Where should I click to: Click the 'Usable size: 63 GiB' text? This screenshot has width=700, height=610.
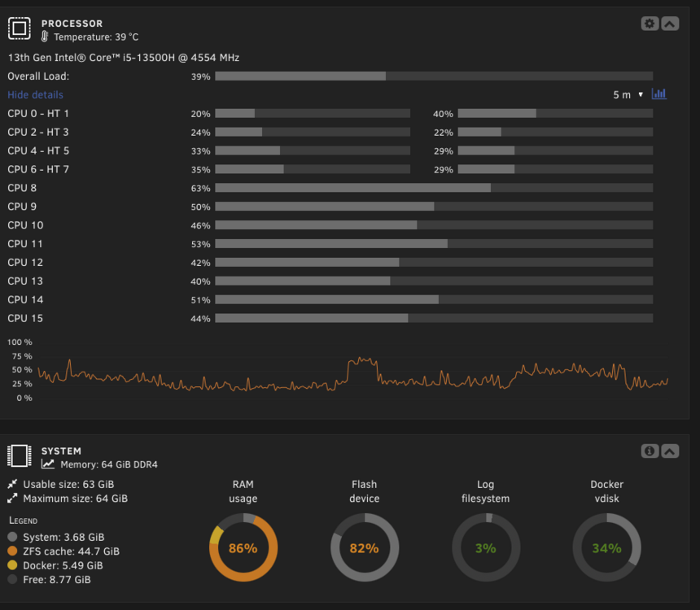pos(68,484)
